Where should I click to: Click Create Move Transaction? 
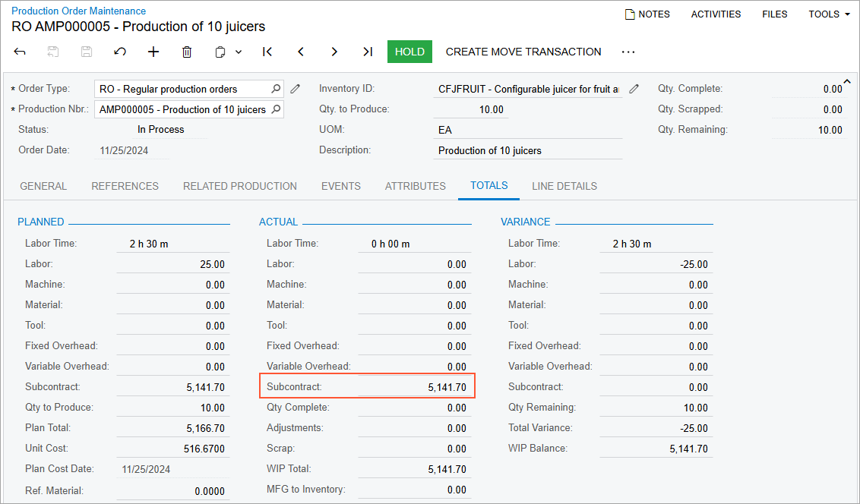[x=523, y=52]
